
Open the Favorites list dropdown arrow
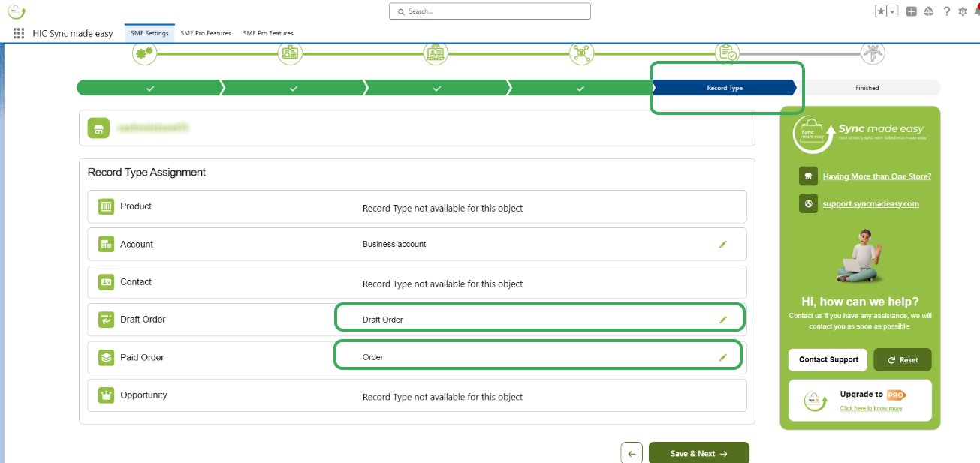892,11
